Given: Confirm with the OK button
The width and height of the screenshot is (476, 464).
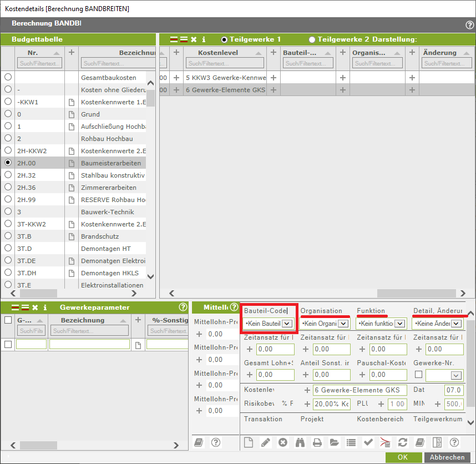Looking at the screenshot, I should coord(403,457).
